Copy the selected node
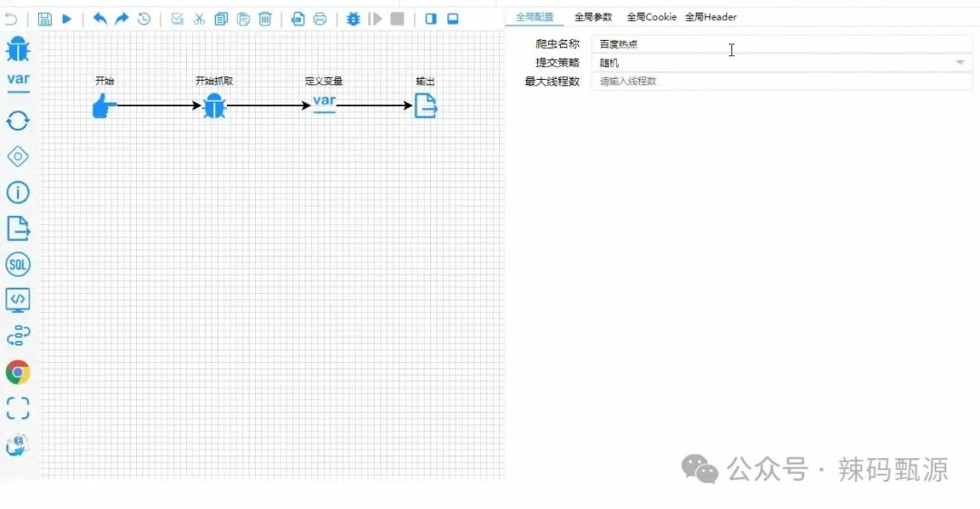 click(x=221, y=19)
